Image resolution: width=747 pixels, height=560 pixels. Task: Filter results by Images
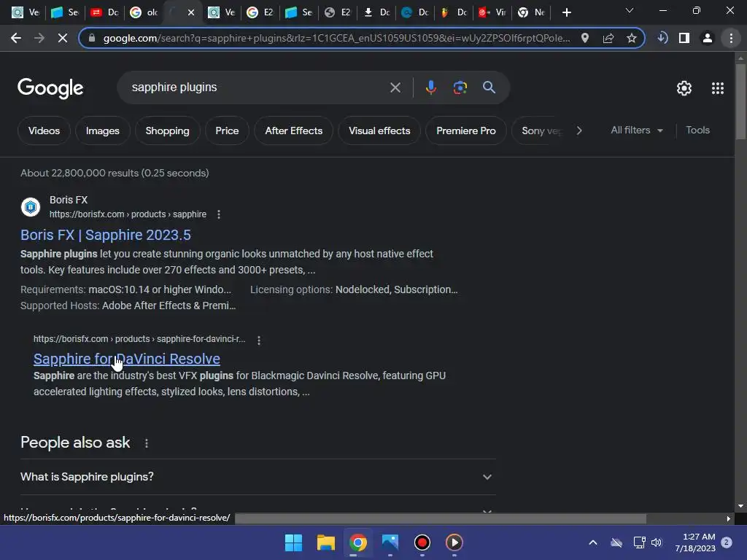(x=102, y=131)
